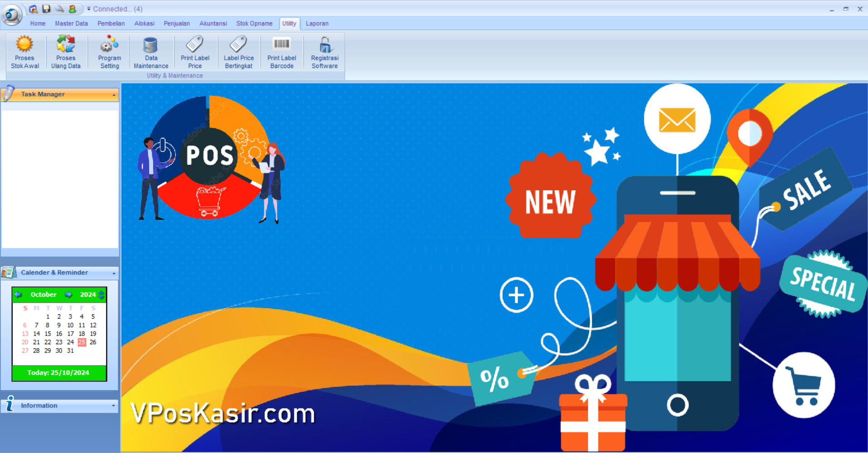Open the Akuntansi tab

point(213,24)
